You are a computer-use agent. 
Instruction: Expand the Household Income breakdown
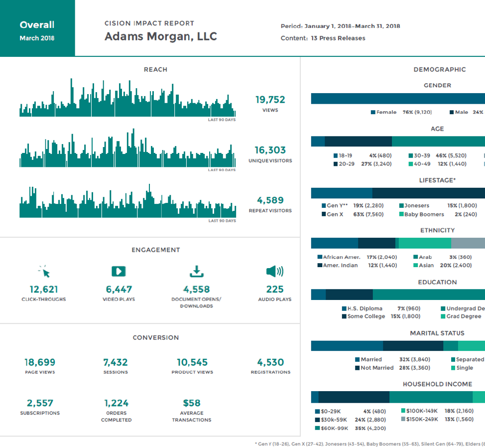pos(438,384)
